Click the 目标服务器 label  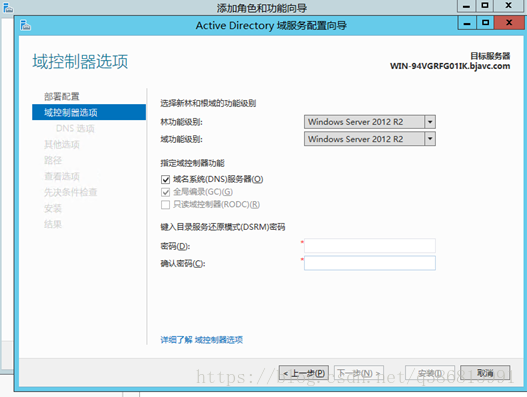coord(490,56)
